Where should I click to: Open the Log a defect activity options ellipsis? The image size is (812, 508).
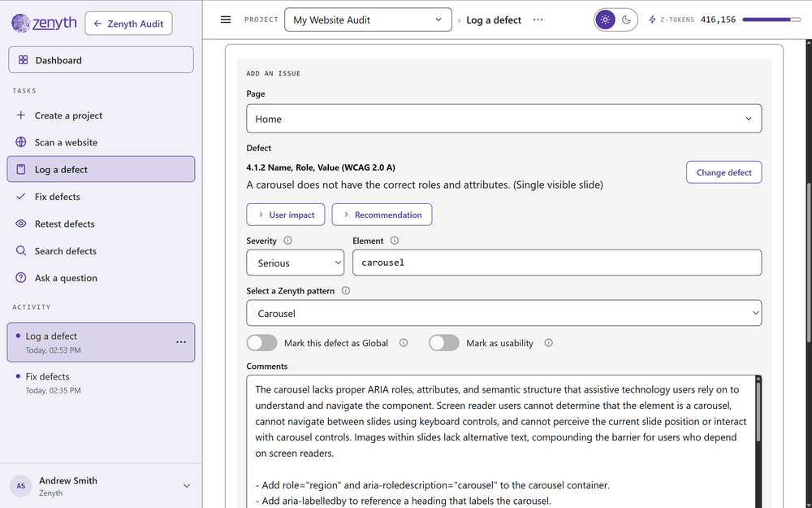click(x=181, y=342)
